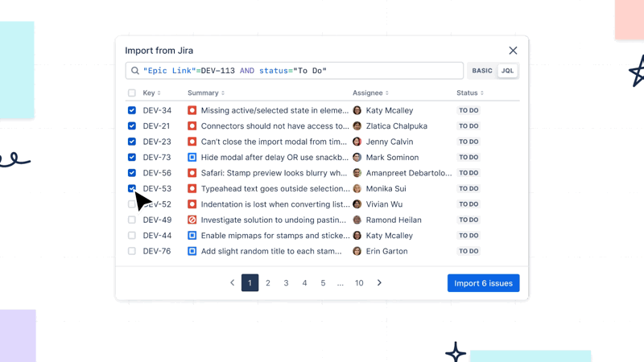
Task: Click Vivian Wu's avatar
Action: pos(357,204)
